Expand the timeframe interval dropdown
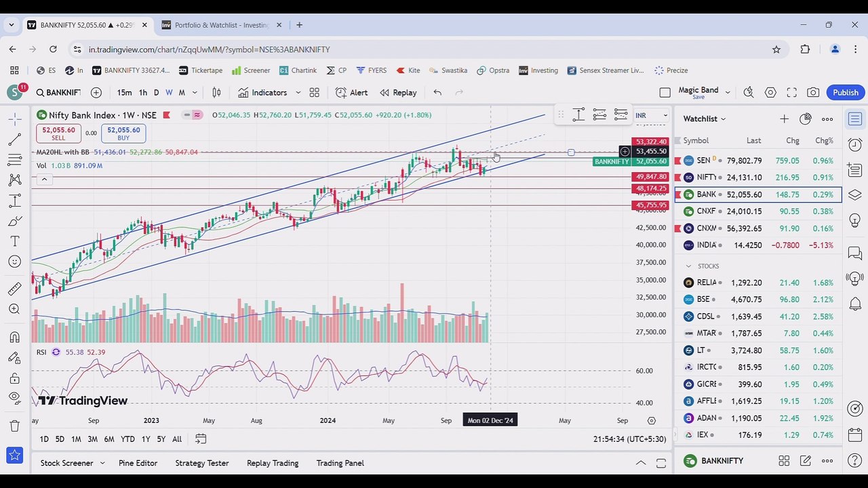 [195, 92]
